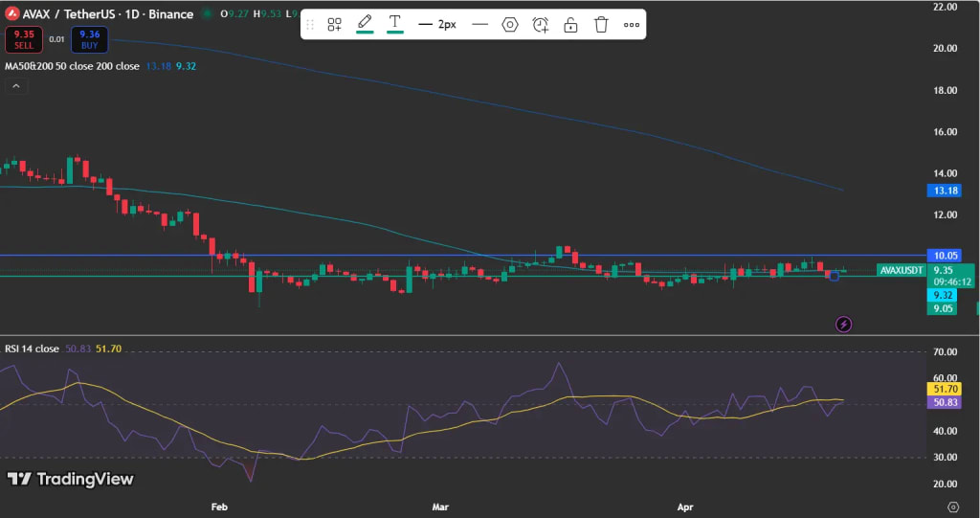Click the Feb date label on time axis

click(219, 507)
